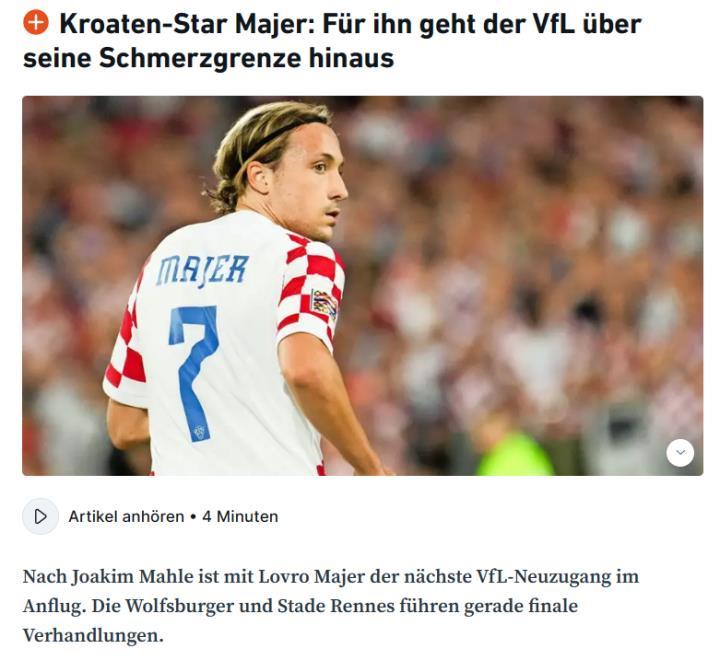
Task: Expand the image caption chevron
Action: click(680, 452)
